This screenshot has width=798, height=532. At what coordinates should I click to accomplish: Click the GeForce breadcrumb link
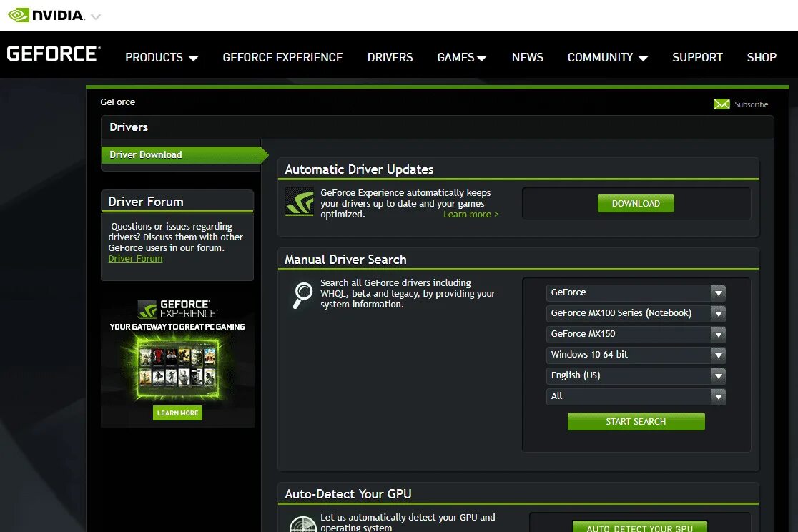[117, 102]
